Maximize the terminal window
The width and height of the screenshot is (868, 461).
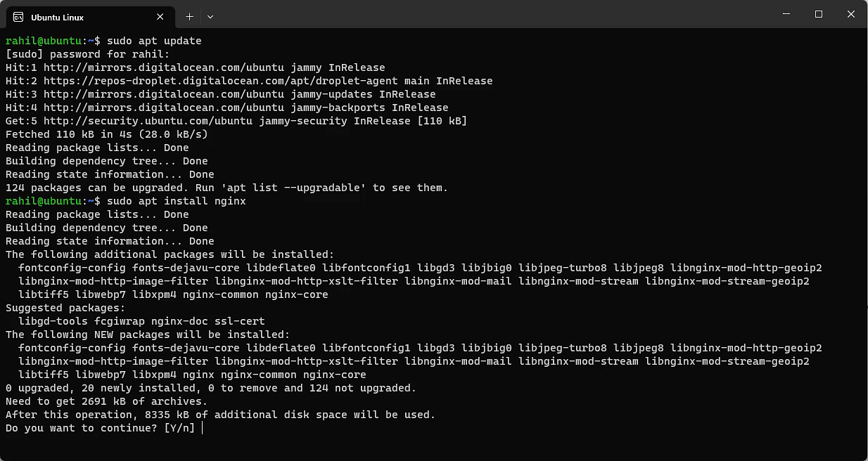click(x=819, y=14)
